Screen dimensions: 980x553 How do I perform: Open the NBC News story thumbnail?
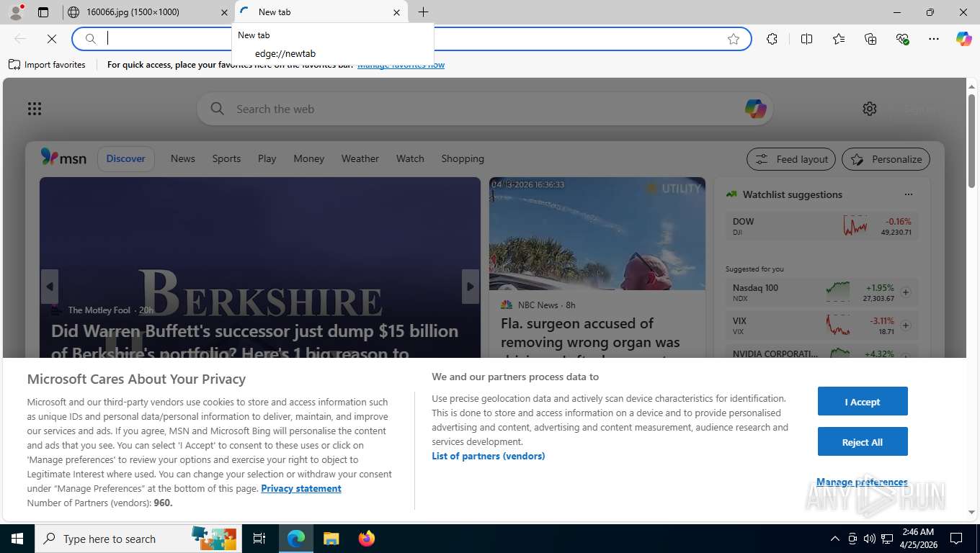pos(597,233)
